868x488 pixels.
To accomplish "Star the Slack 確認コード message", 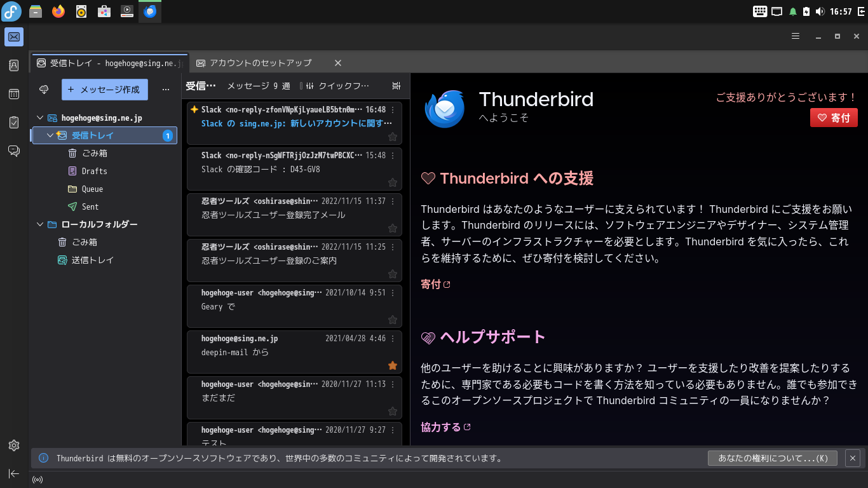I will coord(393,182).
